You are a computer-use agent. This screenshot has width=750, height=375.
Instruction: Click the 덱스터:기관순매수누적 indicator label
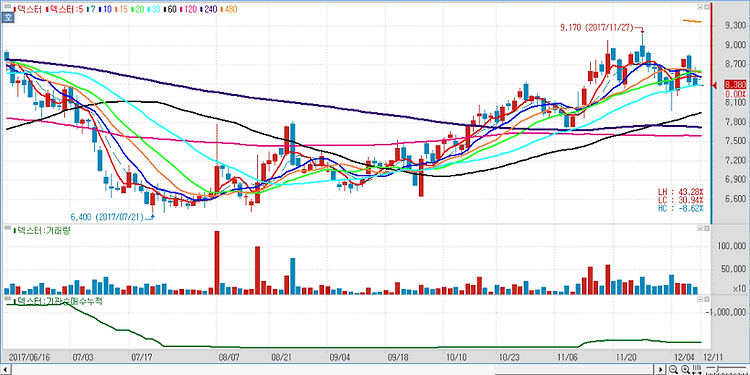pyautogui.click(x=57, y=300)
